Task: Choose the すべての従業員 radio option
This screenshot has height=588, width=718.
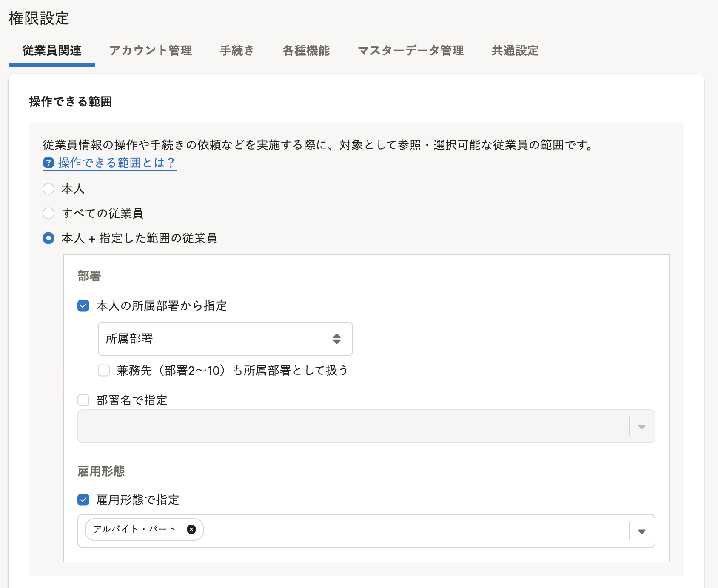Action: [x=48, y=213]
